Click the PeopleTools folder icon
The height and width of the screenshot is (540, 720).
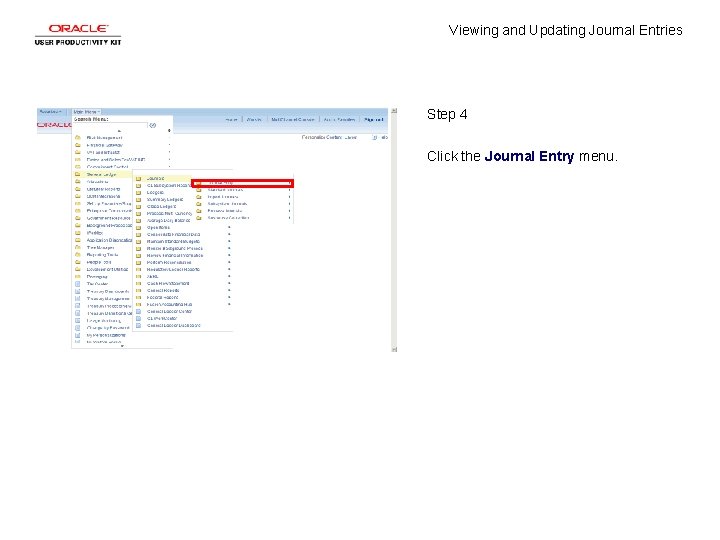(x=78, y=262)
